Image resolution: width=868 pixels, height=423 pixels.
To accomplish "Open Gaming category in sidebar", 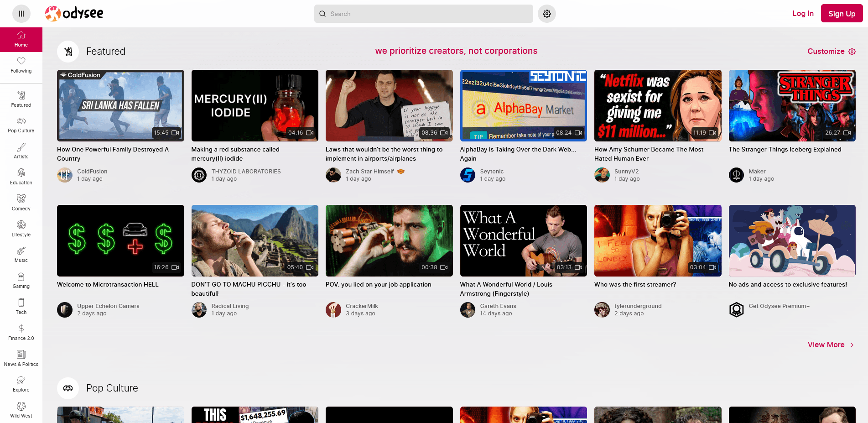I will [x=21, y=281].
